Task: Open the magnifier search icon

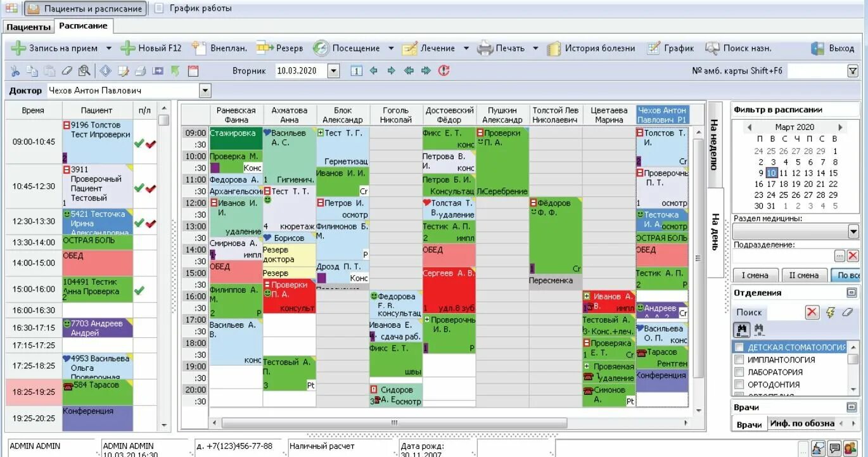Action: (84, 71)
